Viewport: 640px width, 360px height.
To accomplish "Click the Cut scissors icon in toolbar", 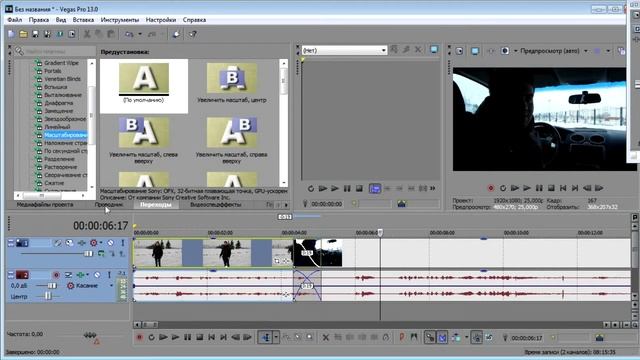I will pyautogui.click(x=87, y=34).
